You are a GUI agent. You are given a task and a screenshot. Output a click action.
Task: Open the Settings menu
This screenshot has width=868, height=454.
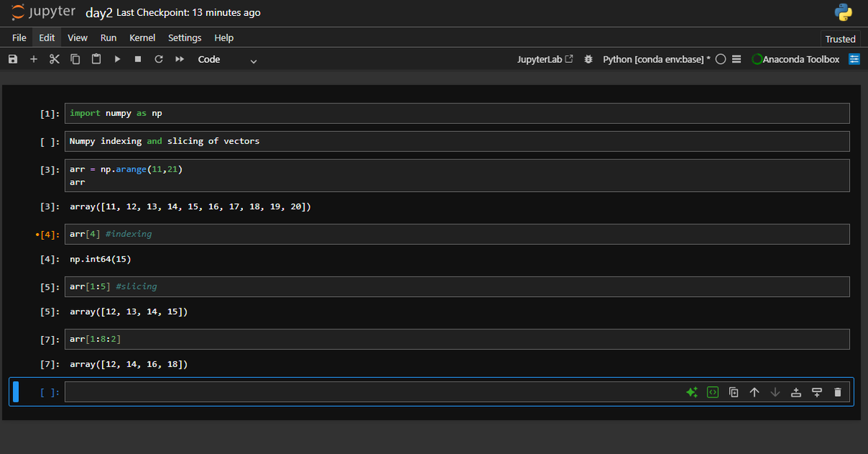pos(184,38)
